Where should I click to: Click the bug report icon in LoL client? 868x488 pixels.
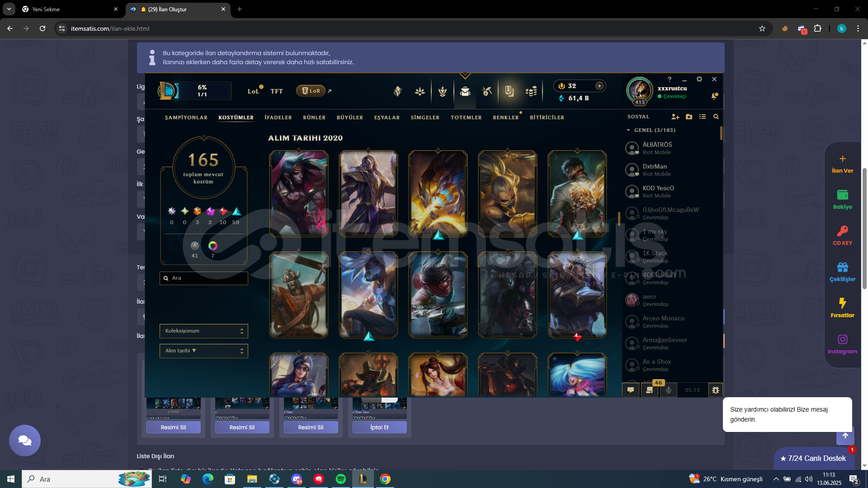click(x=716, y=390)
